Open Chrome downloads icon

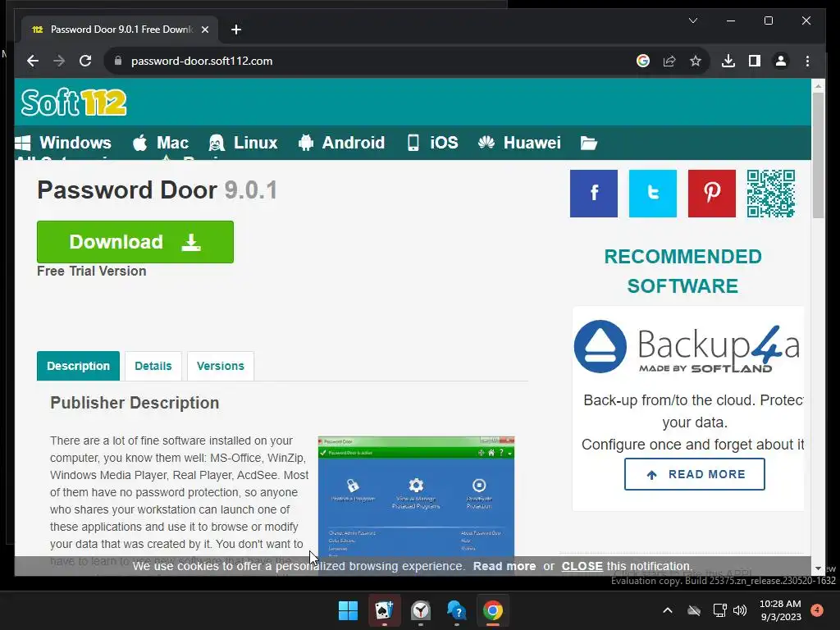click(728, 61)
